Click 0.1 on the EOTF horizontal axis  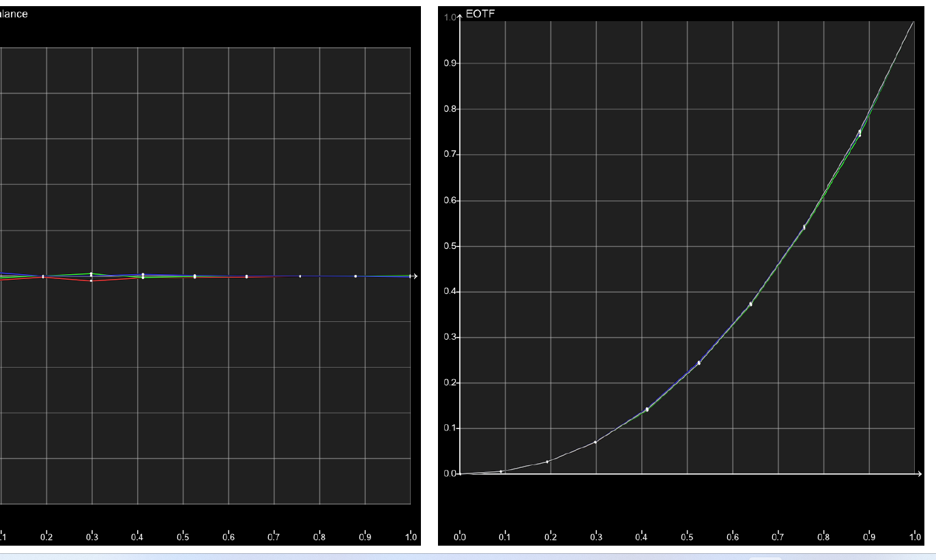(x=505, y=537)
